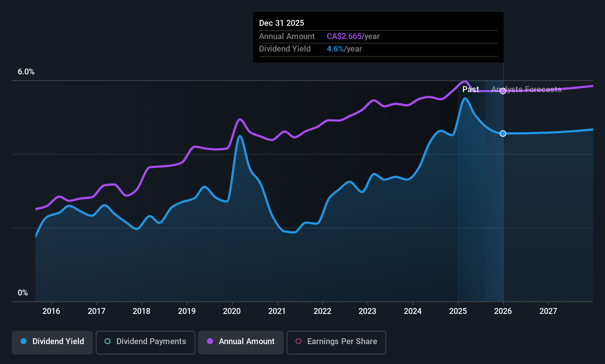Click the Analysts Forecasts section divider
The width and height of the screenshot is (605, 364).
click(503, 184)
